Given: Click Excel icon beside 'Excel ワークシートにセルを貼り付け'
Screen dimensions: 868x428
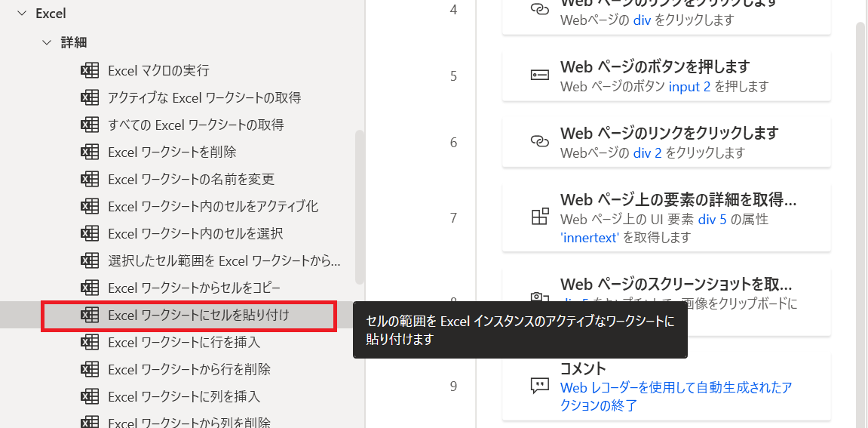Looking at the screenshot, I should pos(90,316).
